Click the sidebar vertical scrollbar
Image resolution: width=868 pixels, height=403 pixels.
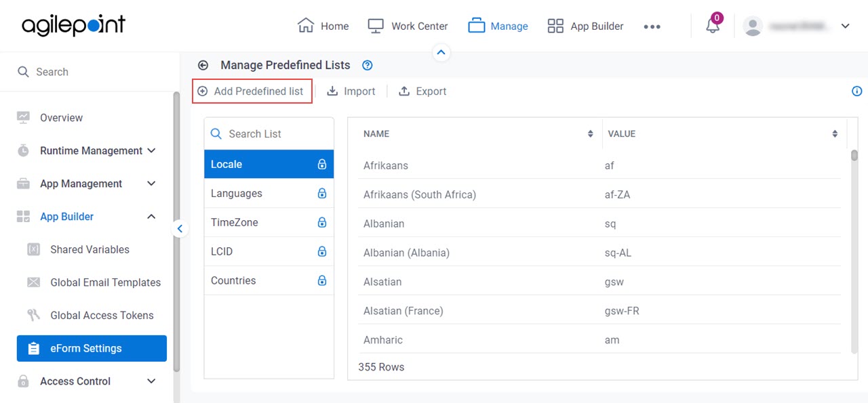click(177, 230)
